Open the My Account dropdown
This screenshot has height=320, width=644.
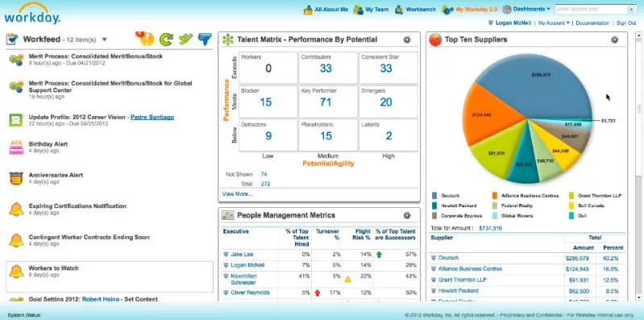pyautogui.click(x=554, y=23)
